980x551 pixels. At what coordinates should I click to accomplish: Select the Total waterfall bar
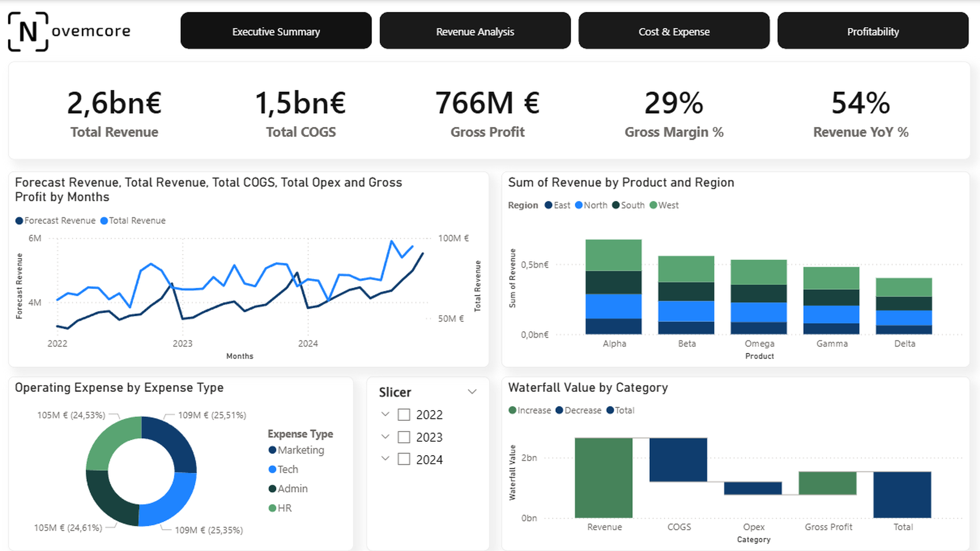(x=902, y=495)
